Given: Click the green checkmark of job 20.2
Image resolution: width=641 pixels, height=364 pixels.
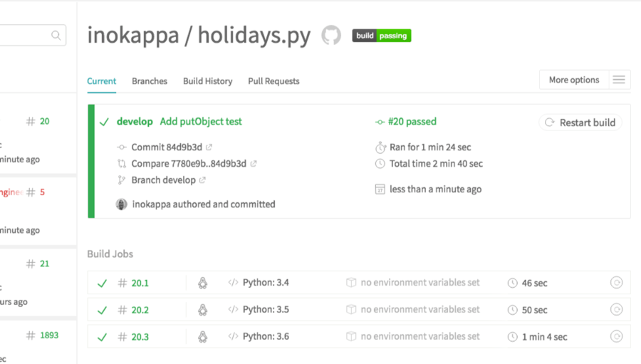Looking at the screenshot, I should 102,310.
